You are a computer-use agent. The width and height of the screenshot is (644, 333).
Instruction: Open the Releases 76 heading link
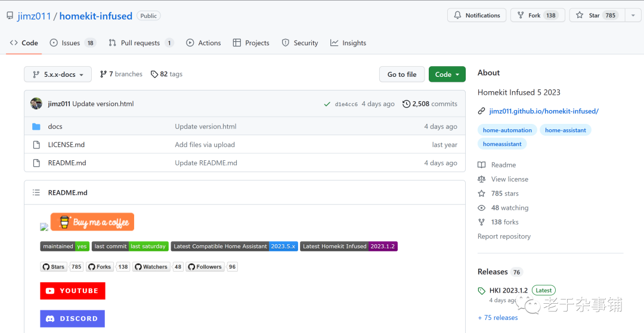pos(500,272)
